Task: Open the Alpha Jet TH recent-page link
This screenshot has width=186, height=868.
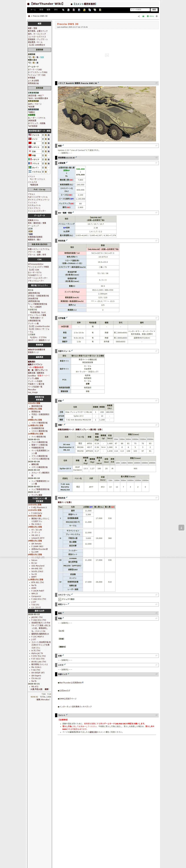Action: pyautogui.click(x=37, y=653)
